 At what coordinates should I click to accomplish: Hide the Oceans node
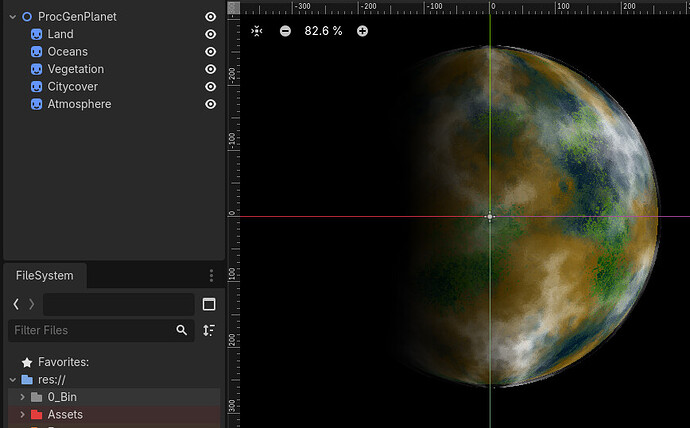[210, 52]
